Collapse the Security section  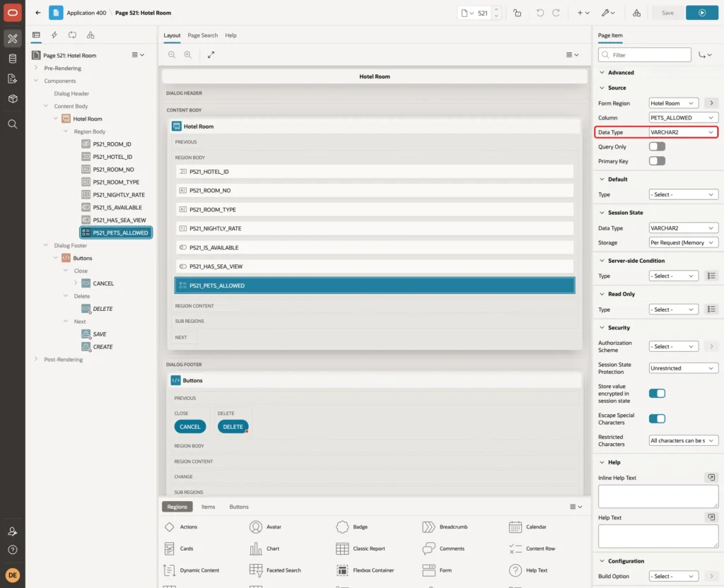(602, 328)
